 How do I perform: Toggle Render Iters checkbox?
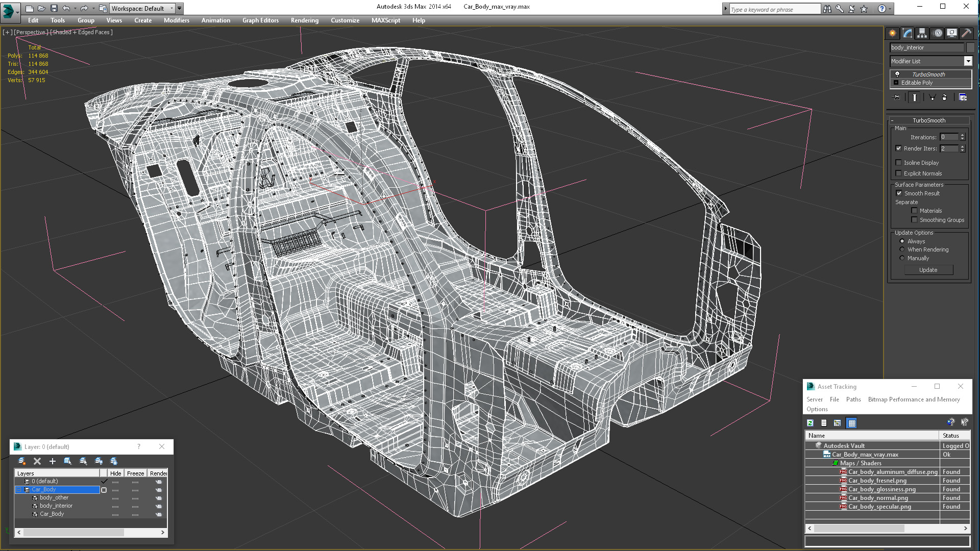898,148
